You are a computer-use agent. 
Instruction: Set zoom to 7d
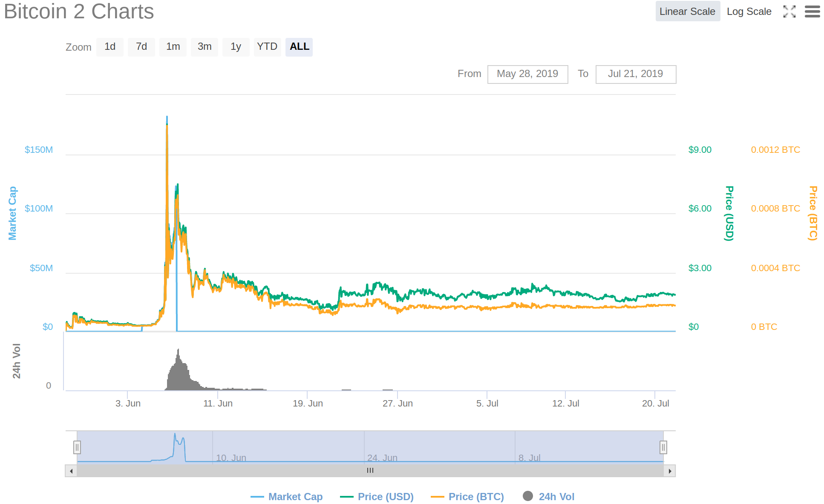[141, 47]
